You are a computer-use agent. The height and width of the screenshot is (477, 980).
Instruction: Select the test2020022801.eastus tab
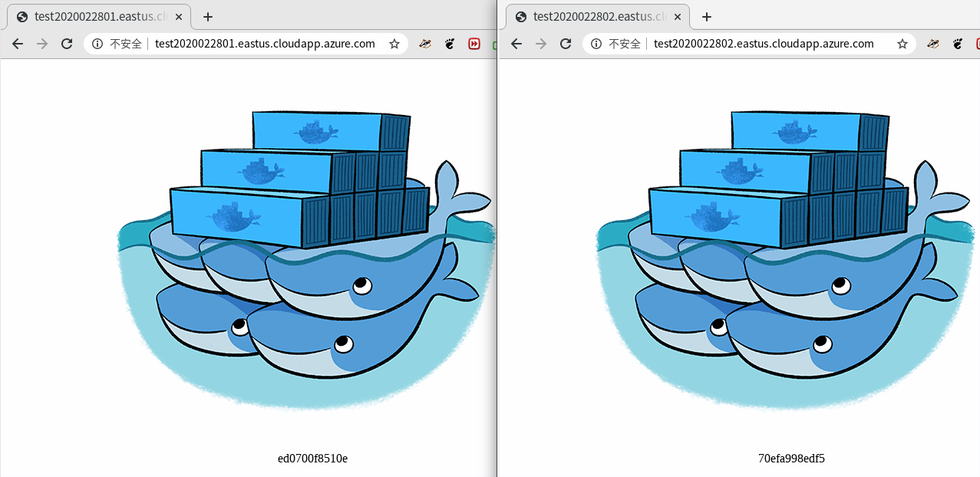(99, 17)
